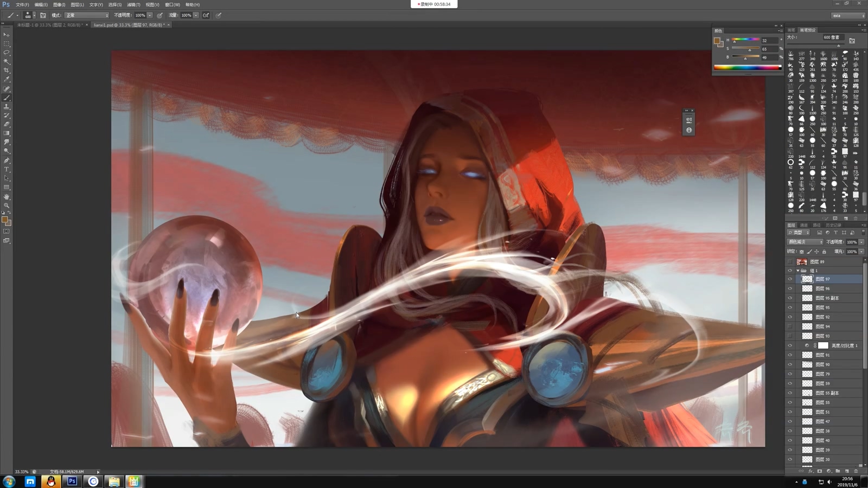Select the Dodge tool
Viewport: 868px width, 488px height.
(7, 151)
